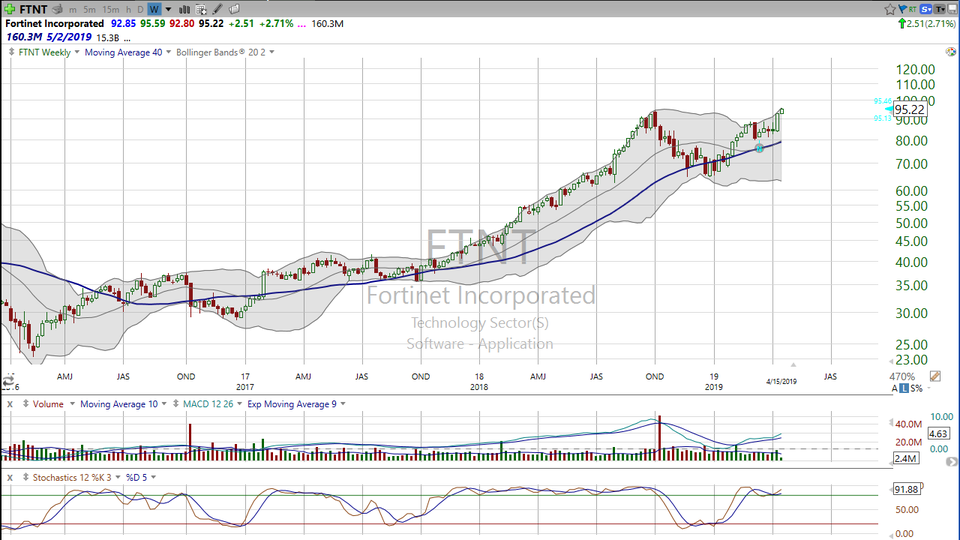Open the blue S dropdown button
The width and height of the screenshot is (960, 540).
926,9
